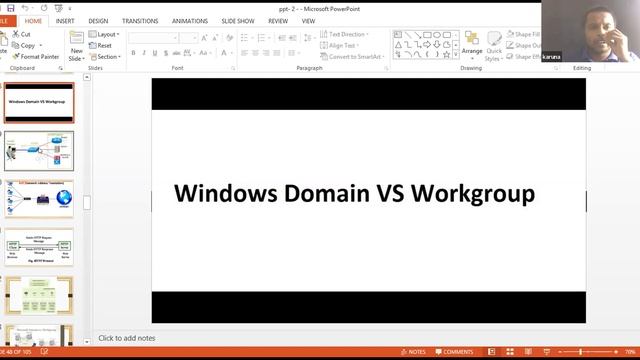Open the font color dropdown arrow
Viewport: 640px width, 360px height.
click(231, 53)
